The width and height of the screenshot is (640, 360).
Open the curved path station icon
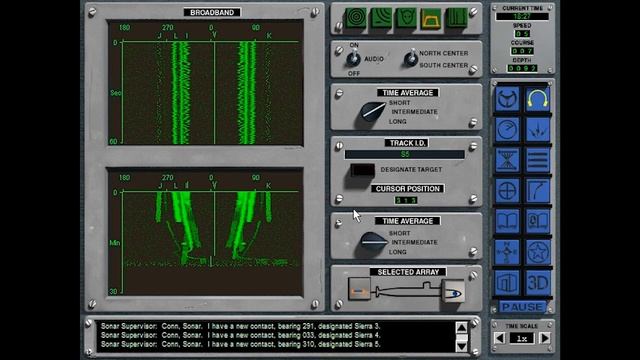[538, 191]
